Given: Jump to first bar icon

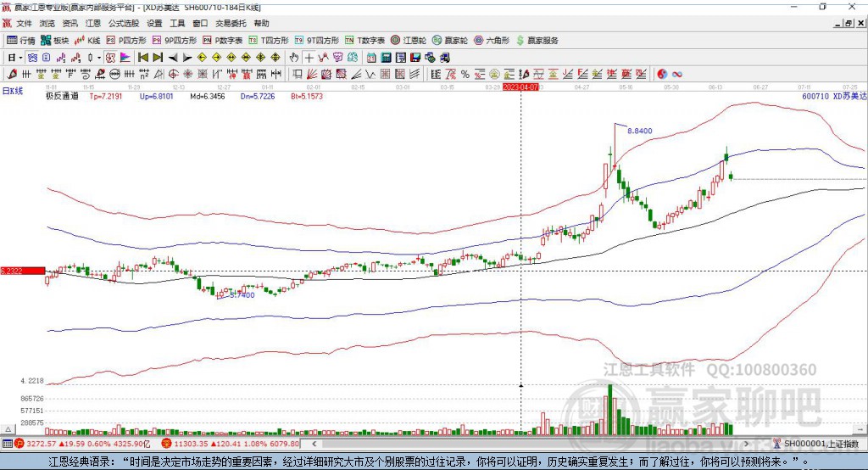Looking at the screenshot, I should (x=142, y=58).
